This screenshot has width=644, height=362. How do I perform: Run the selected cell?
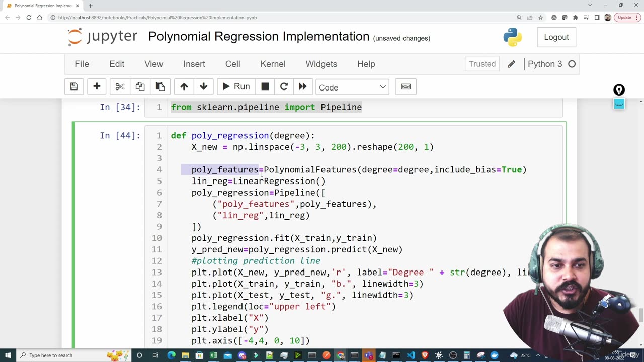pos(236,87)
